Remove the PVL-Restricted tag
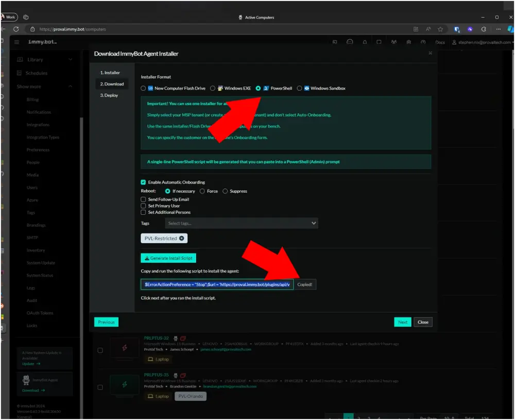 [x=182, y=239]
